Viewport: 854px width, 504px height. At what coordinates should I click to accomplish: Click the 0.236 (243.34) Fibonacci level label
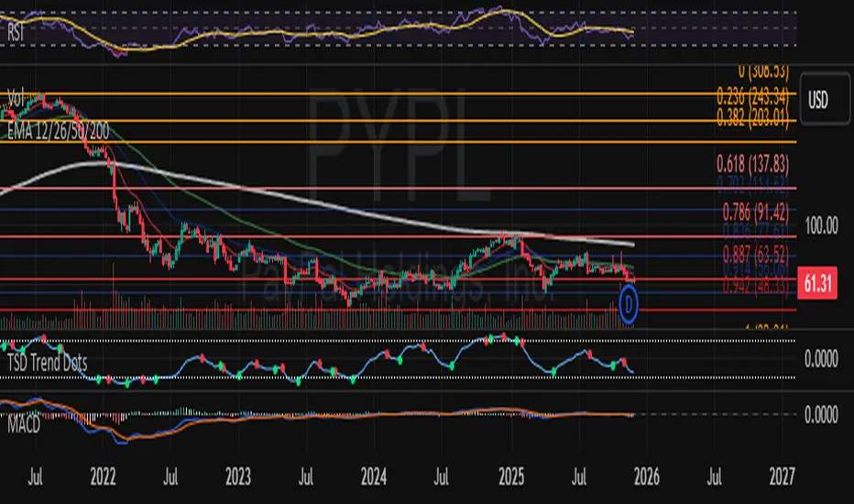pos(752,97)
